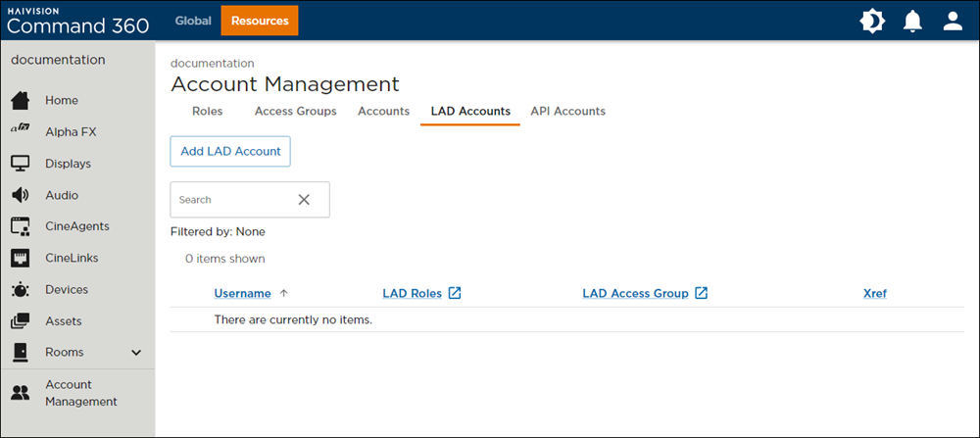Open the notifications bell
This screenshot has height=438, width=980.
click(x=912, y=21)
